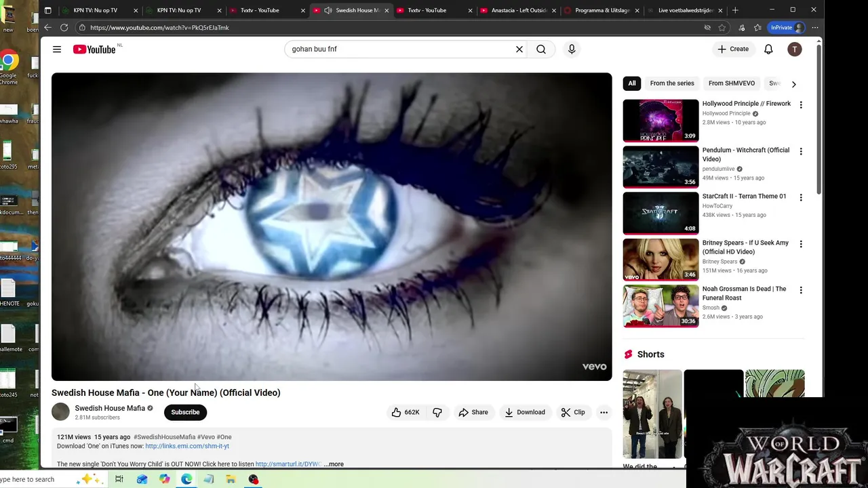The image size is (868, 488).
Task: Launch Copilot from the taskbar
Action: click(x=164, y=479)
